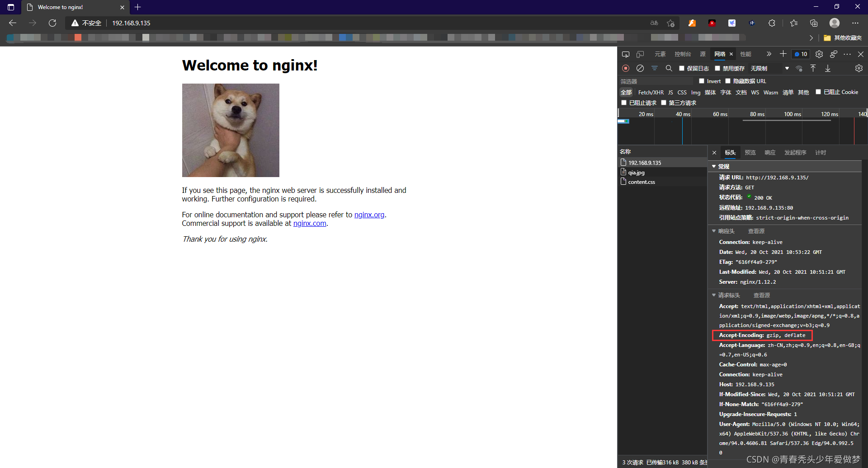Switch to the 控制台 Console tab
868x468 pixels.
click(x=683, y=54)
